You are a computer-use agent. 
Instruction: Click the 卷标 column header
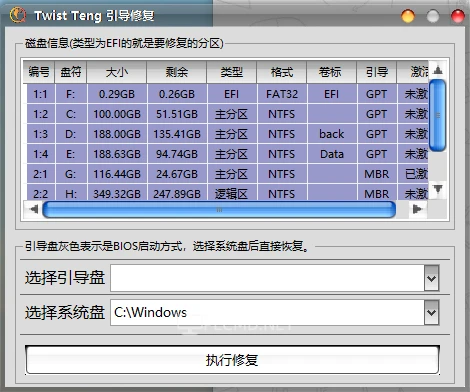pos(332,72)
